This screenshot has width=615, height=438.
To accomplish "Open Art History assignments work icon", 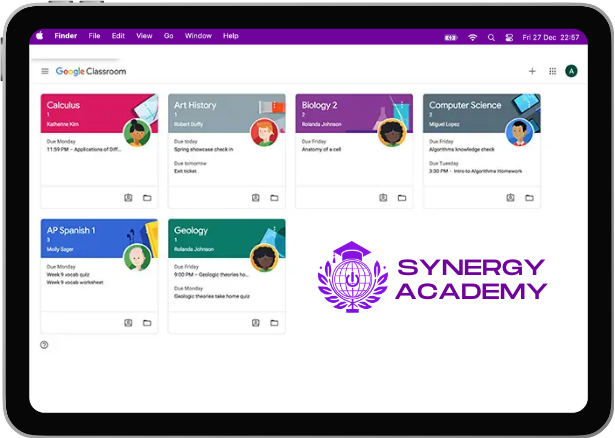I will point(256,198).
